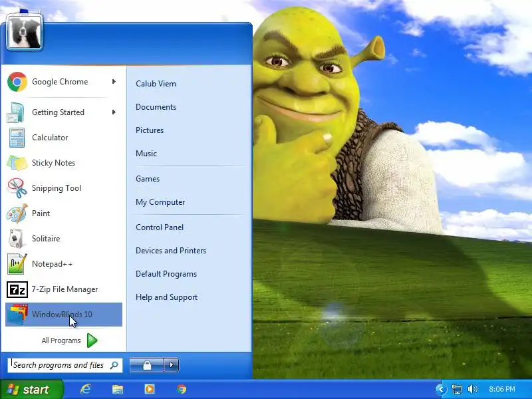
Task: Open the media player taskbar icon
Action: click(149, 389)
